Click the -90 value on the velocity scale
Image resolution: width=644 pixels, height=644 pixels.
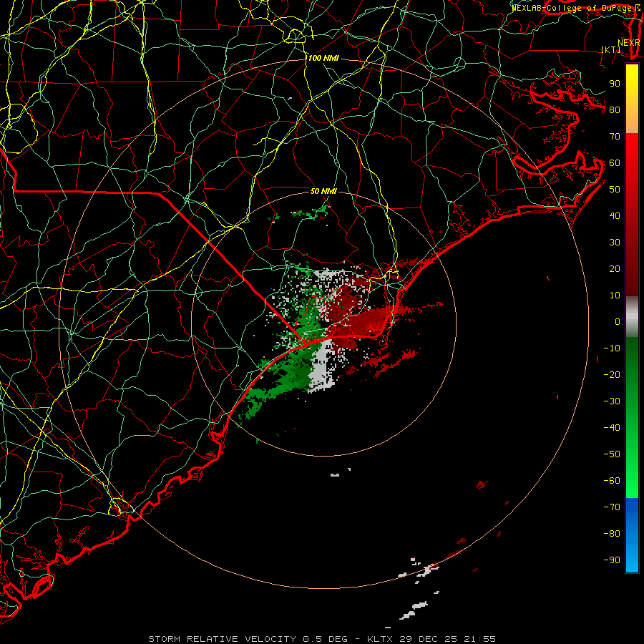pyautogui.click(x=612, y=560)
